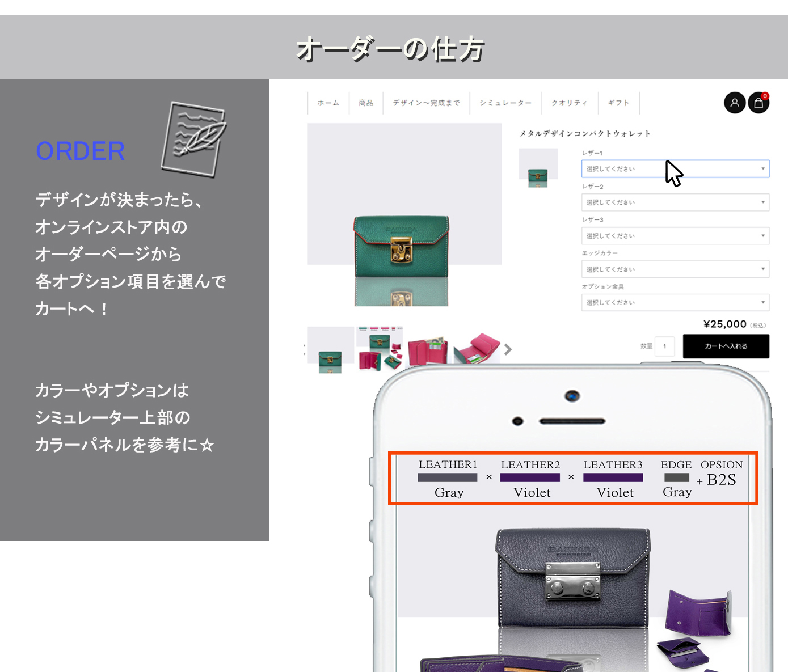Image resolution: width=788 pixels, height=672 pixels.
Task: Click the カートへ入れる button
Action: [726, 346]
